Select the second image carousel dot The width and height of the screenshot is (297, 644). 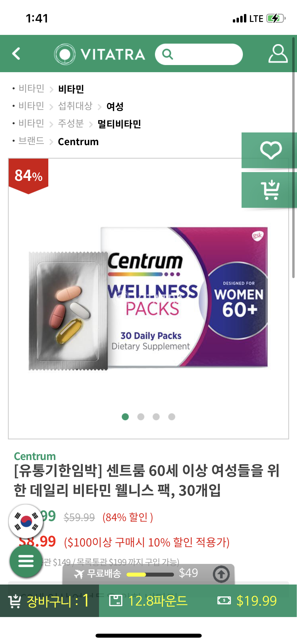(x=141, y=417)
